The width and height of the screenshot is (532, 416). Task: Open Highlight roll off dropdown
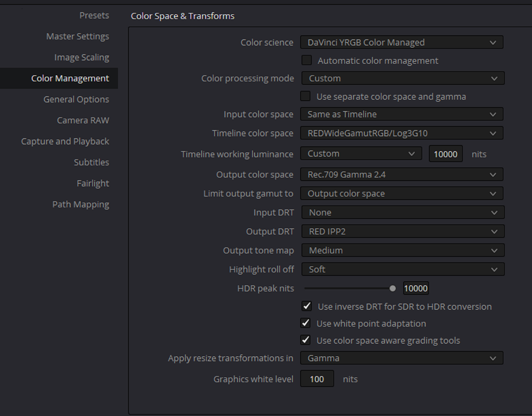point(403,270)
